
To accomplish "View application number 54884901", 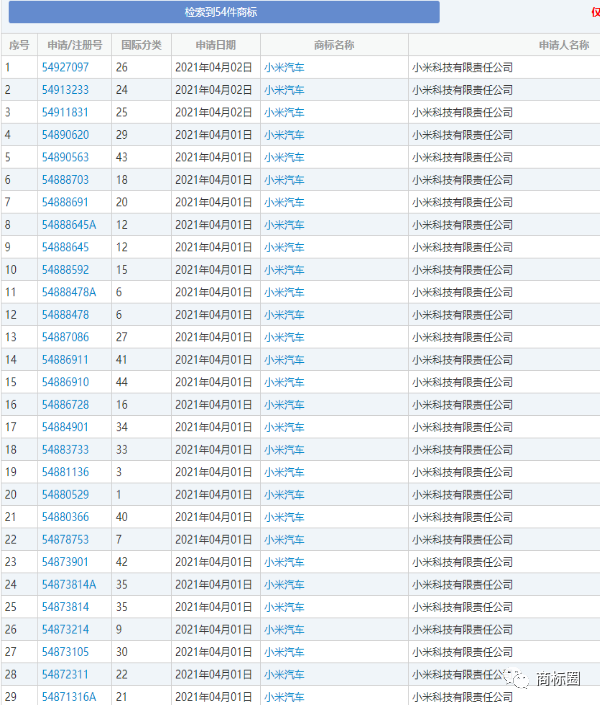I will 65,427.
